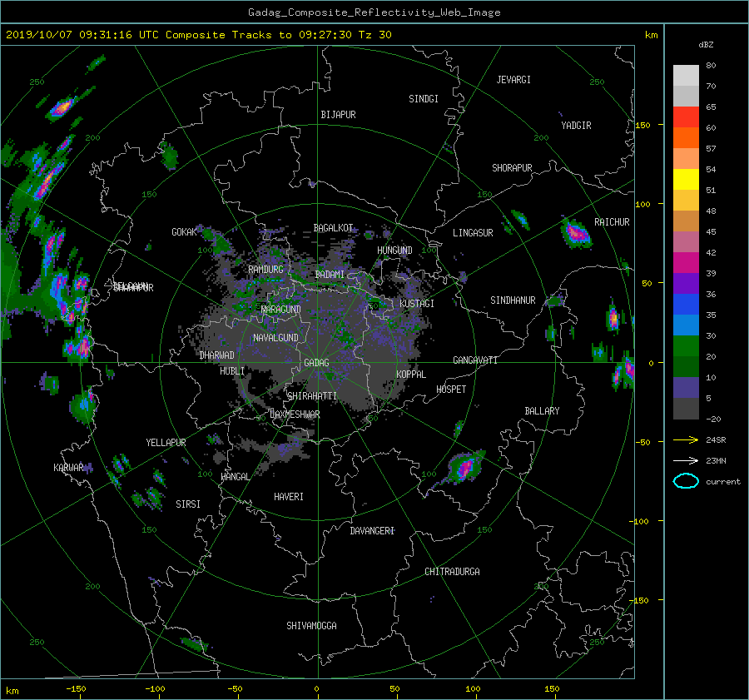Image resolution: width=749 pixels, height=700 pixels.
Task: Click the current legend label
Action: pos(722,482)
